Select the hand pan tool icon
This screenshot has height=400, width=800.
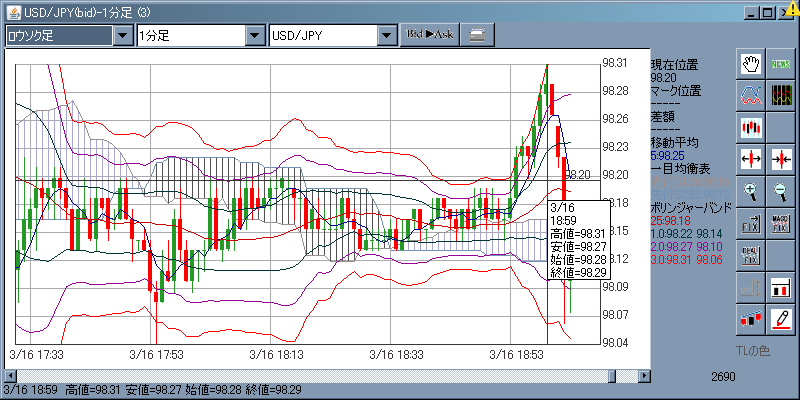click(x=751, y=64)
